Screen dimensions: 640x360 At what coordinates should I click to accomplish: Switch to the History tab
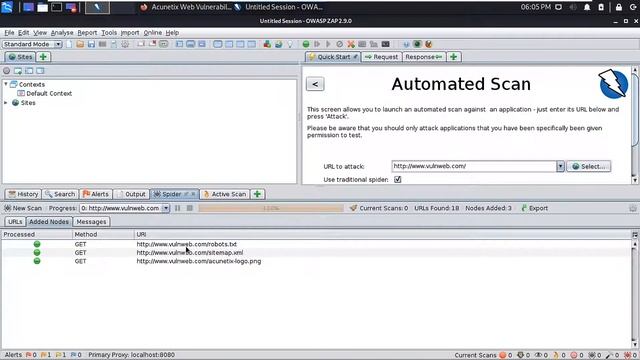23,194
